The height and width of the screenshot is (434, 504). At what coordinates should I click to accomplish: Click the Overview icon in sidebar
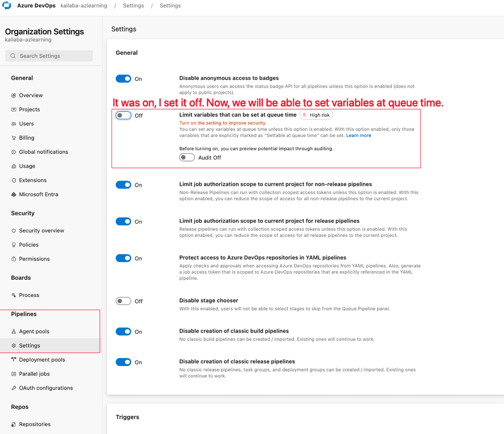[13, 95]
